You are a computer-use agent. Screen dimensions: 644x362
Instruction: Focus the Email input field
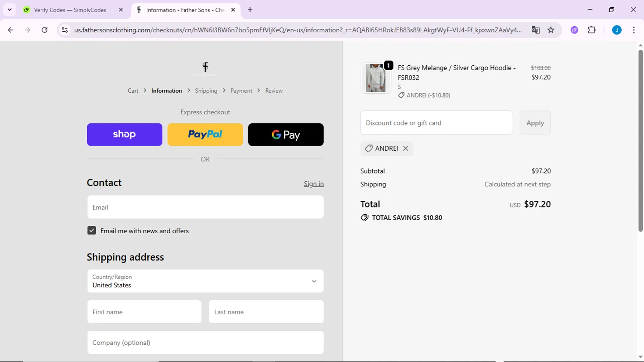pyautogui.click(x=205, y=207)
